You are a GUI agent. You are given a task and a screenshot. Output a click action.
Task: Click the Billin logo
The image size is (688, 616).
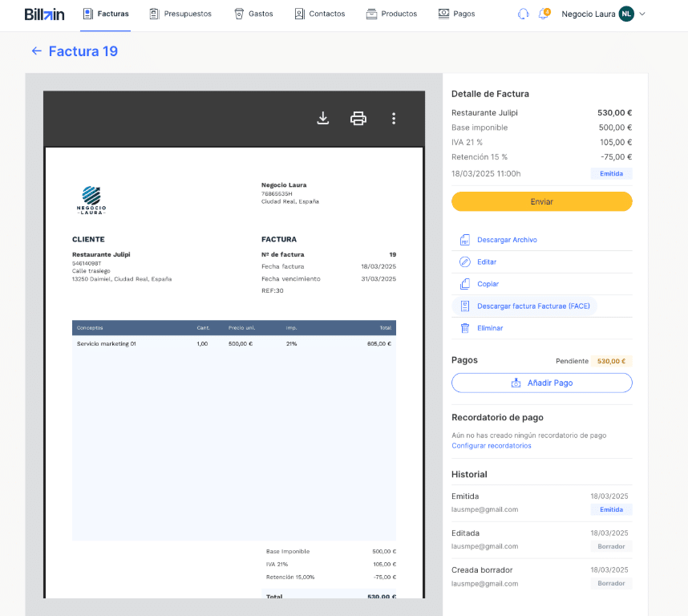click(x=44, y=14)
